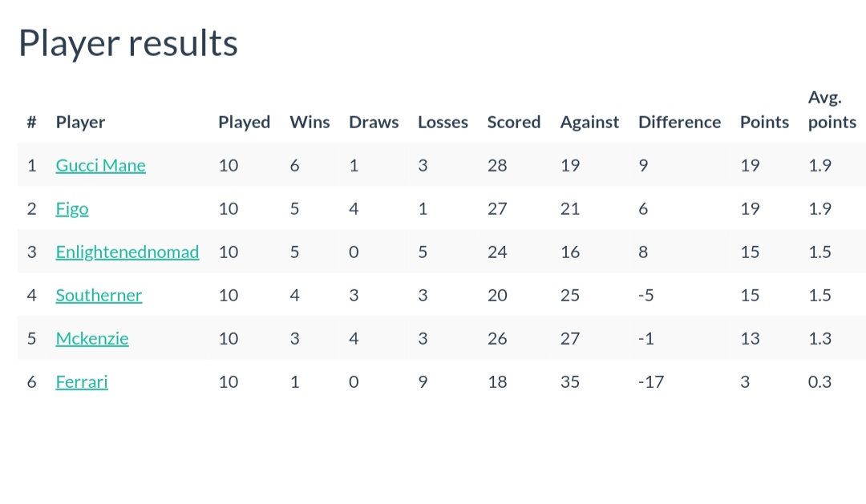Screen dimensions: 866x504
Task: Open the Southerner player link
Action: 99,295
